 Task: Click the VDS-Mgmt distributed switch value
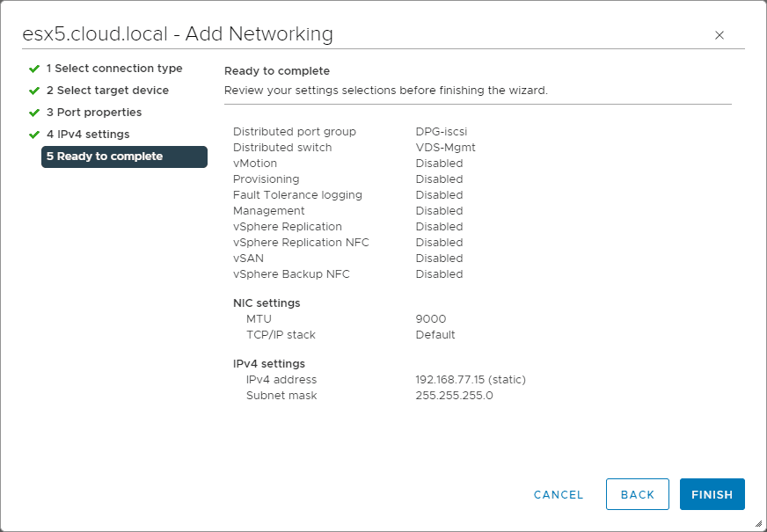[x=445, y=148]
